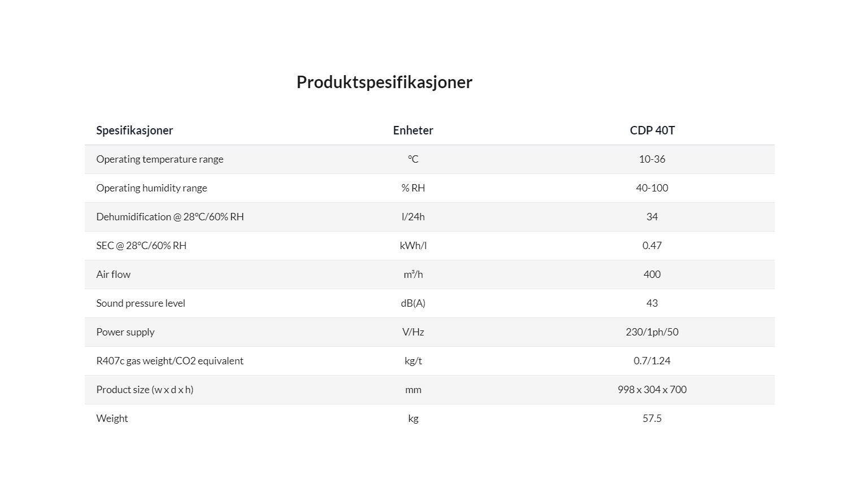Select the Sound pressure level label

[141, 303]
